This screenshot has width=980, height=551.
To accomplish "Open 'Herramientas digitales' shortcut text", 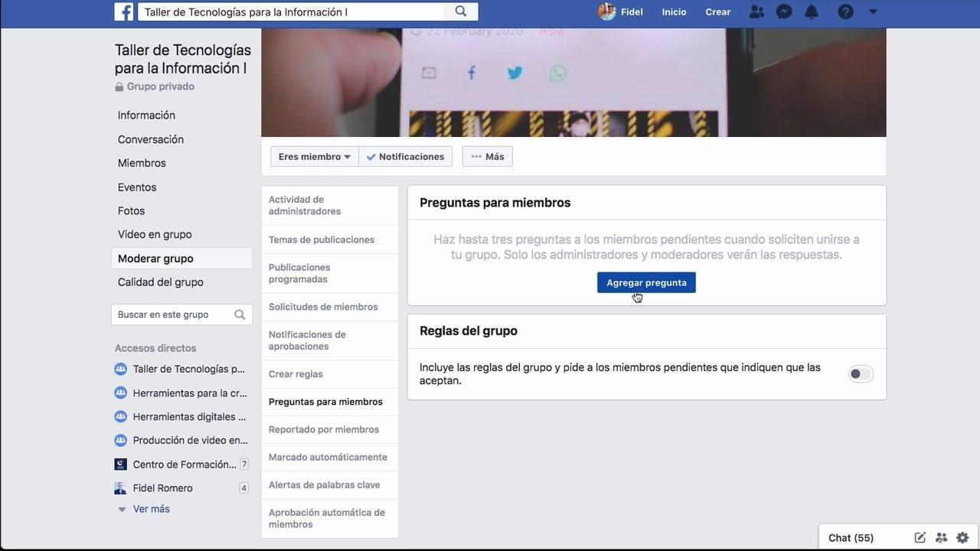I will click(x=189, y=416).
